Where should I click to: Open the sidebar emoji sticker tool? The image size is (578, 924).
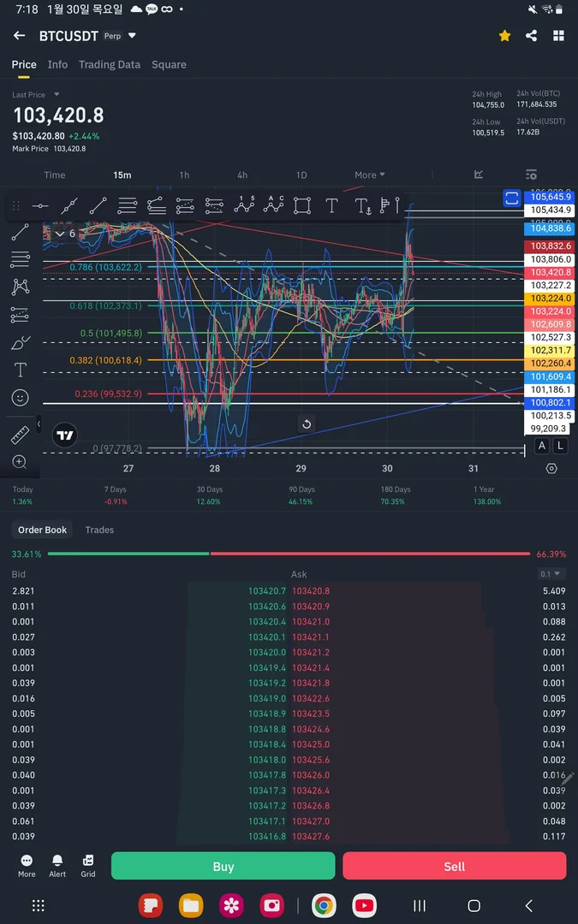tap(20, 398)
